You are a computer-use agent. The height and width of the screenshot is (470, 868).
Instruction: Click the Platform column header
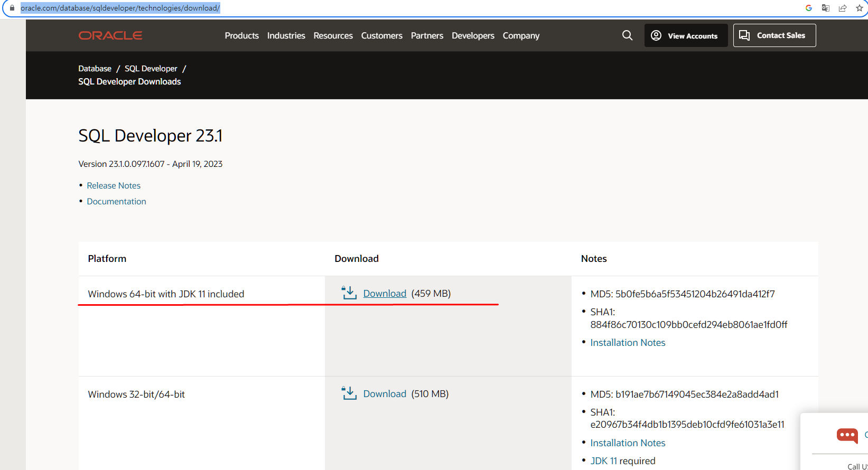(x=107, y=258)
